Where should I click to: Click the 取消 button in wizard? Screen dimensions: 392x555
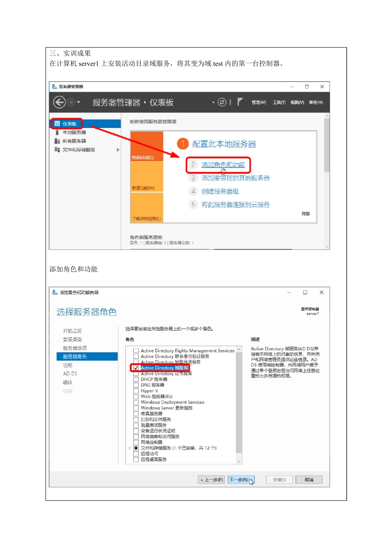tap(309, 480)
